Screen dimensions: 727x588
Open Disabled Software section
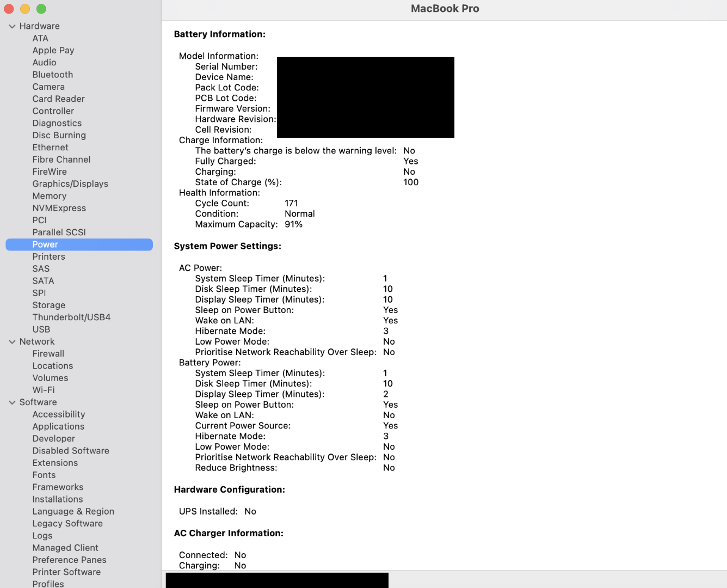[71, 451]
